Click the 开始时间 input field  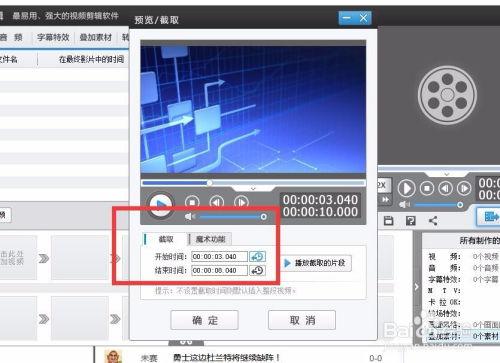[x=219, y=257]
